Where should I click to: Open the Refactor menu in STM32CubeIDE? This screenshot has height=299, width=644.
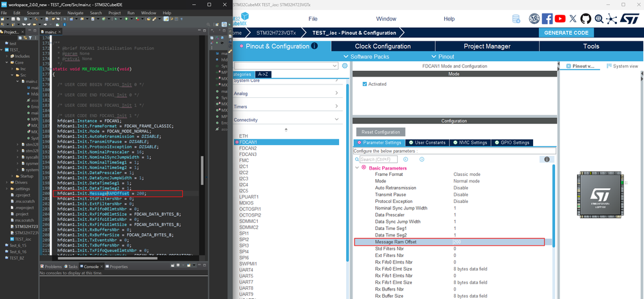pyautogui.click(x=54, y=13)
